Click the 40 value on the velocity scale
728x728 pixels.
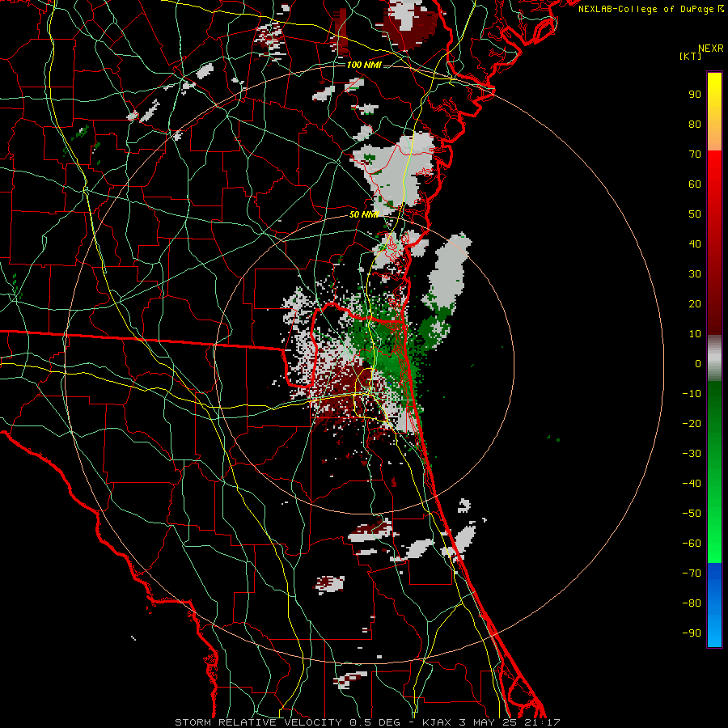pos(695,244)
